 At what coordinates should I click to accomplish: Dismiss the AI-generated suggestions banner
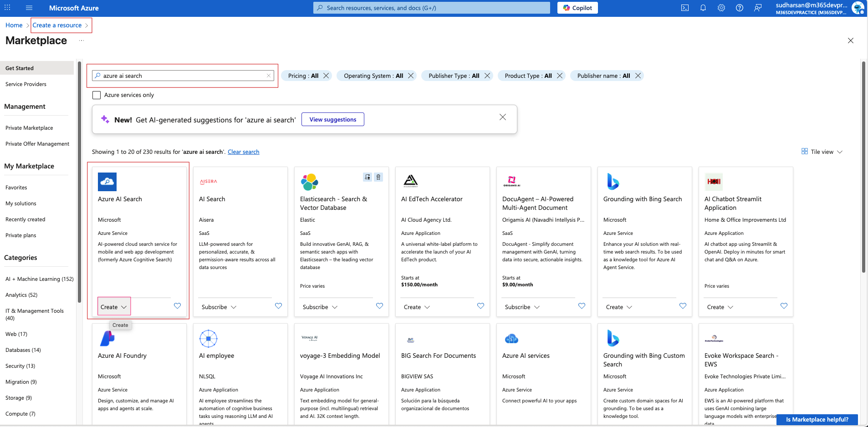click(x=503, y=117)
